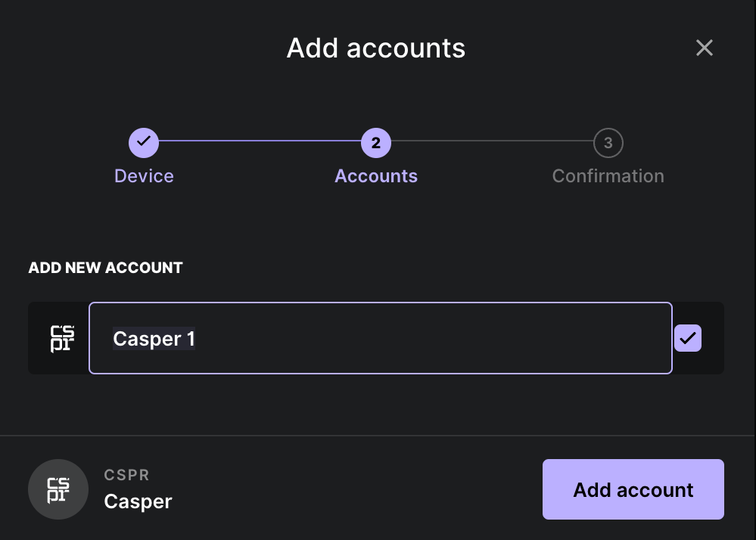Uncheck the Casper 1 account selection checkbox
This screenshot has height=540, width=756.
pyautogui.click(x=687, y=338)
